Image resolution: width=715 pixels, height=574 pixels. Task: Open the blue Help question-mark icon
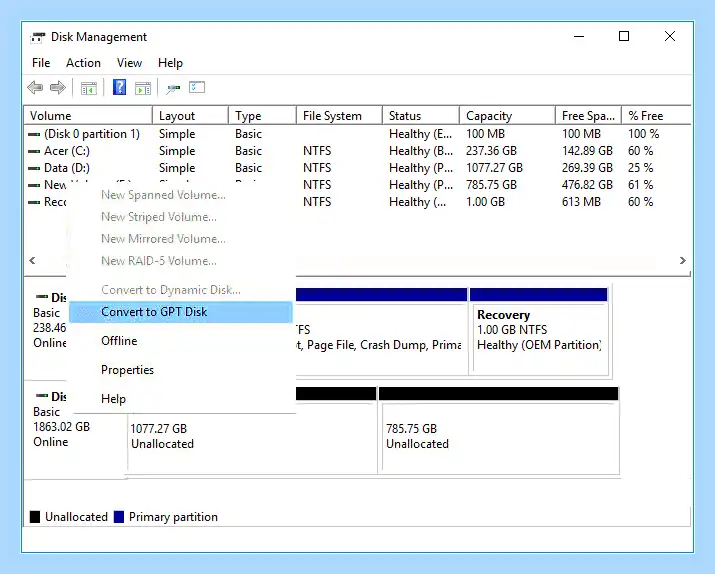pos(119,87)
